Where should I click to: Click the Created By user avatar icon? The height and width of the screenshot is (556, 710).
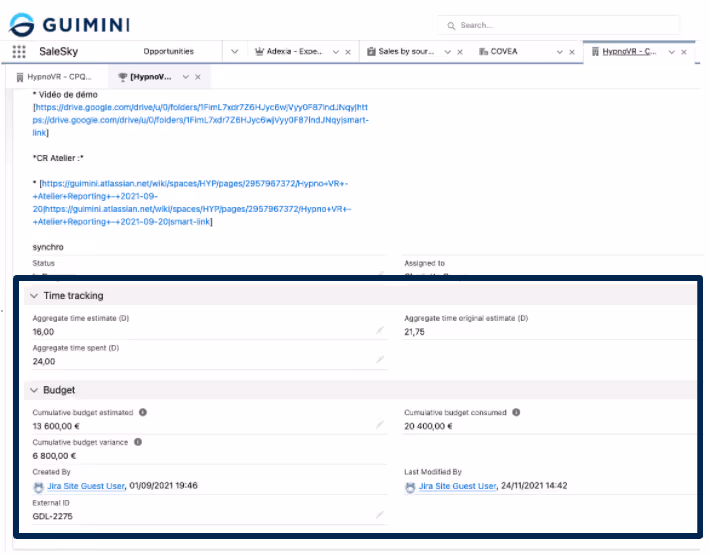[38, 487]
